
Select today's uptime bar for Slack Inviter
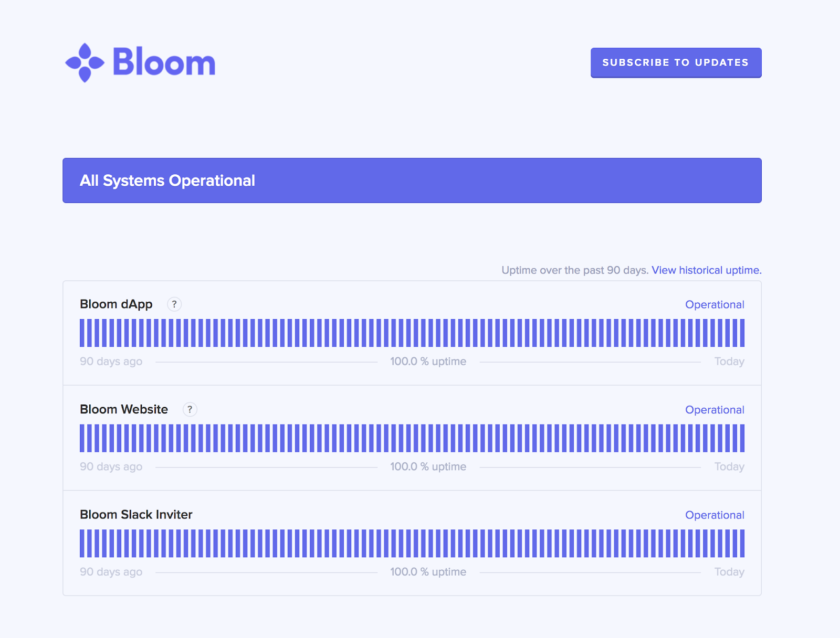coord(742,543)
